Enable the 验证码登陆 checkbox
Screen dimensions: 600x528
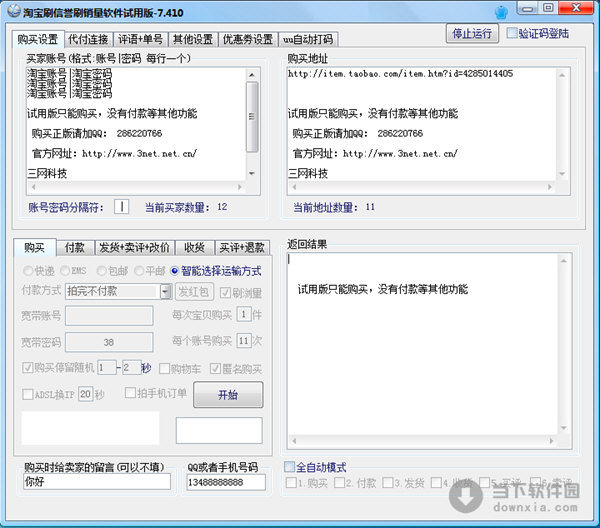[x=511, y=33]
